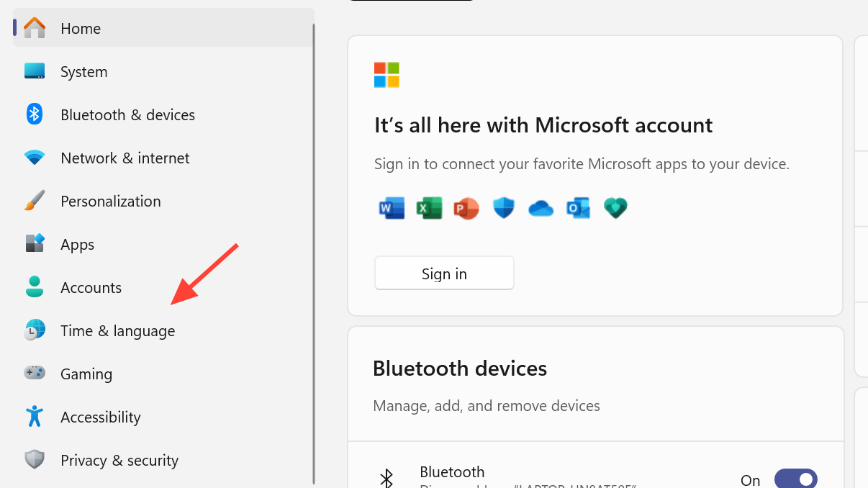This screenshot has height=488, width=868.
Task: Click the Microsoft four-color logo
Action: coord(386,75)
